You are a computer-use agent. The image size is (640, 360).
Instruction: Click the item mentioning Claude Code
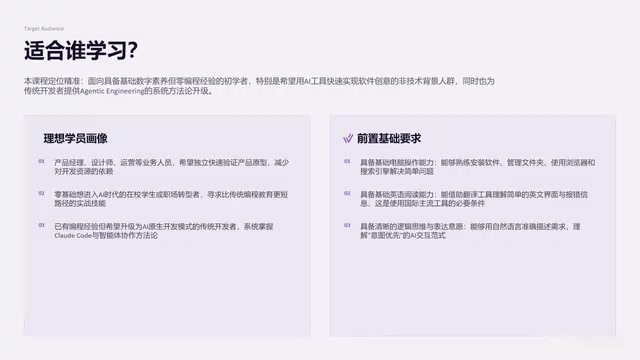(x=164, y=231)
